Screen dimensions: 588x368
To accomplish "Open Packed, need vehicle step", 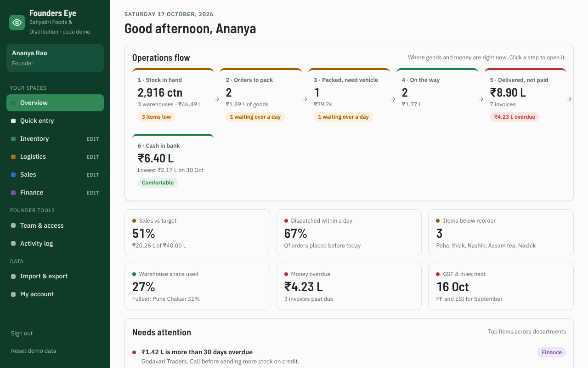I will [x=349, y=97].
